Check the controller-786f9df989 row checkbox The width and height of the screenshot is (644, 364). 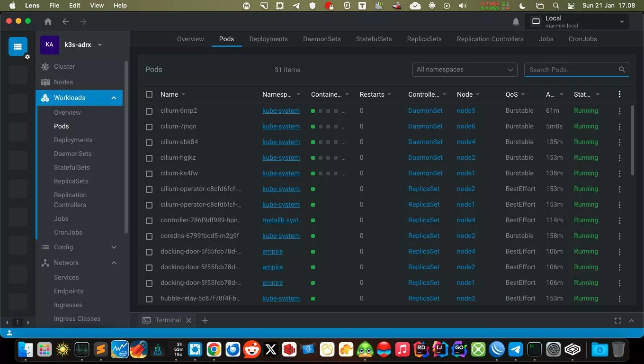pos(149,220)
